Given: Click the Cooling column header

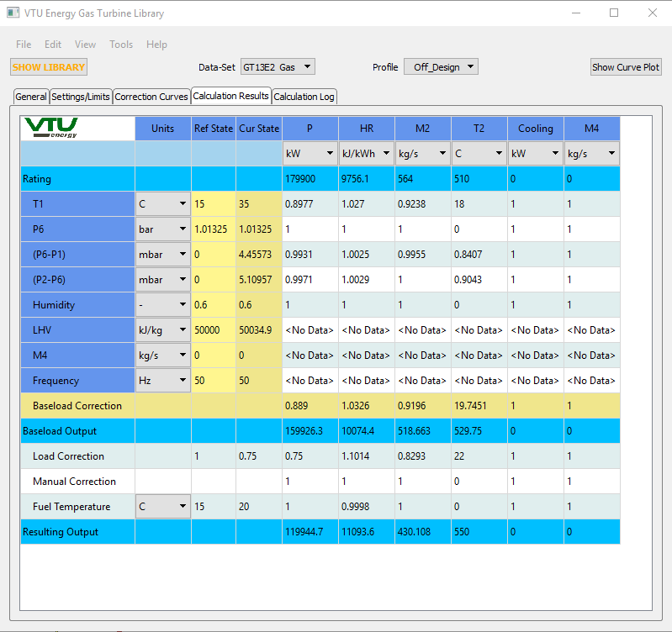Looking at the screenshot, I should click(x=535, y=129).
